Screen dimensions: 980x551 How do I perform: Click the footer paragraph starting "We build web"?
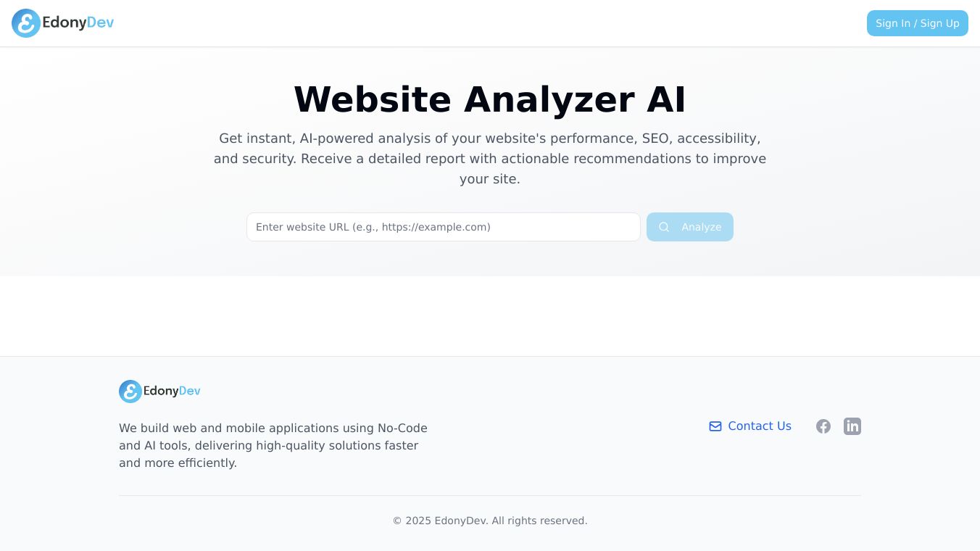pos(273,445)
